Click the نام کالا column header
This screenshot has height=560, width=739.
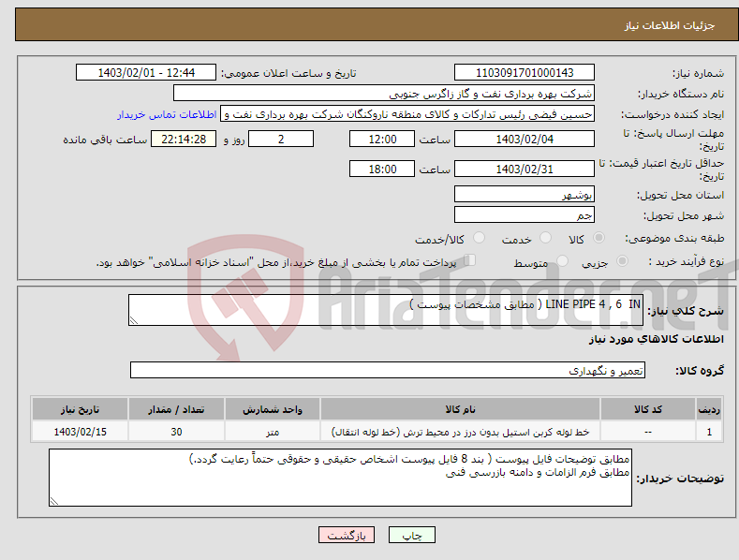[460, 409]
